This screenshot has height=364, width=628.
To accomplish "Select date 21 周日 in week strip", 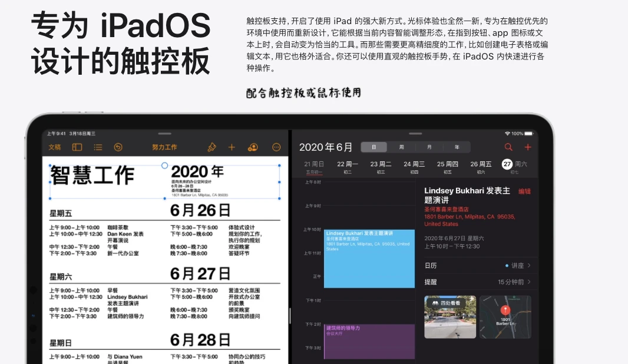I will (x=314, y=167).
